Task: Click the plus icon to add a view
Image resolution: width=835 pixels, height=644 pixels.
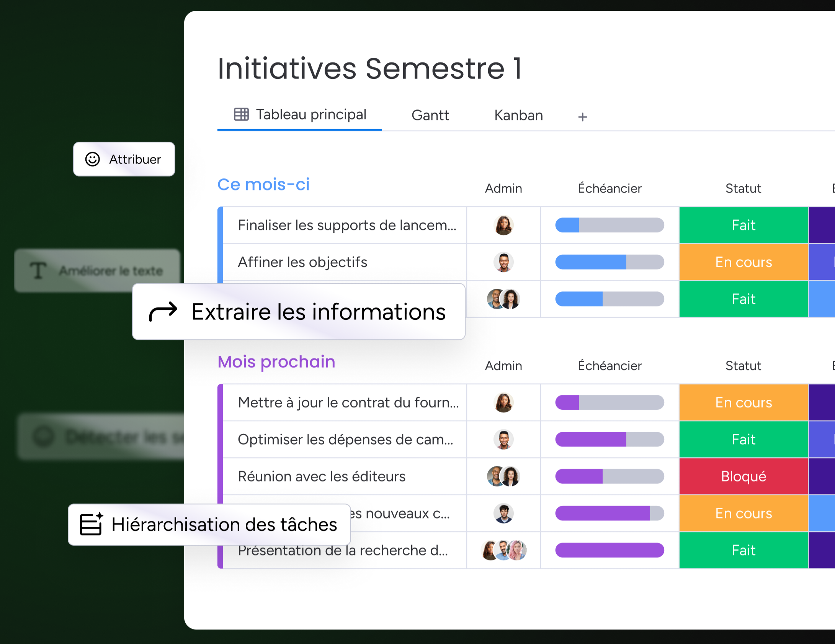Action: tap(582, 117)
